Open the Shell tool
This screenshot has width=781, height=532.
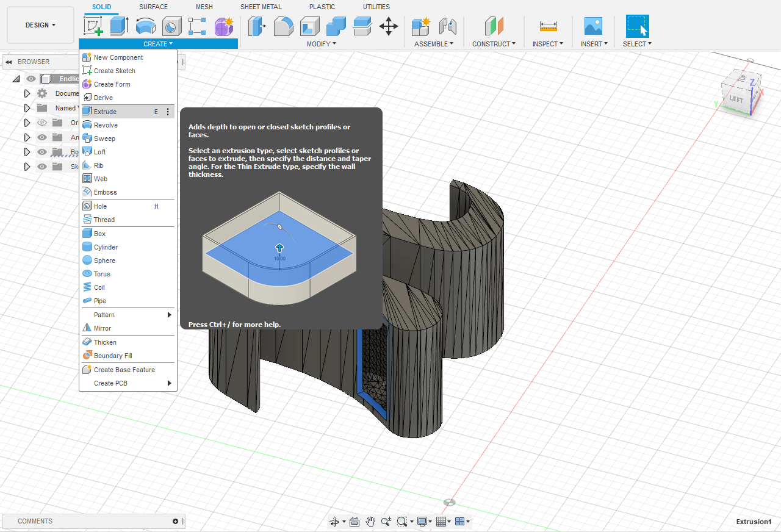(x=309, y=26)
